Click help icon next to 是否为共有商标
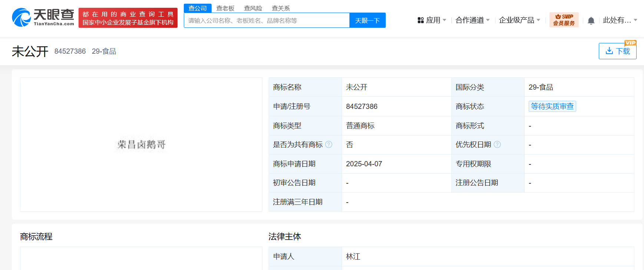Screen dimensions: 644x270 329,144
